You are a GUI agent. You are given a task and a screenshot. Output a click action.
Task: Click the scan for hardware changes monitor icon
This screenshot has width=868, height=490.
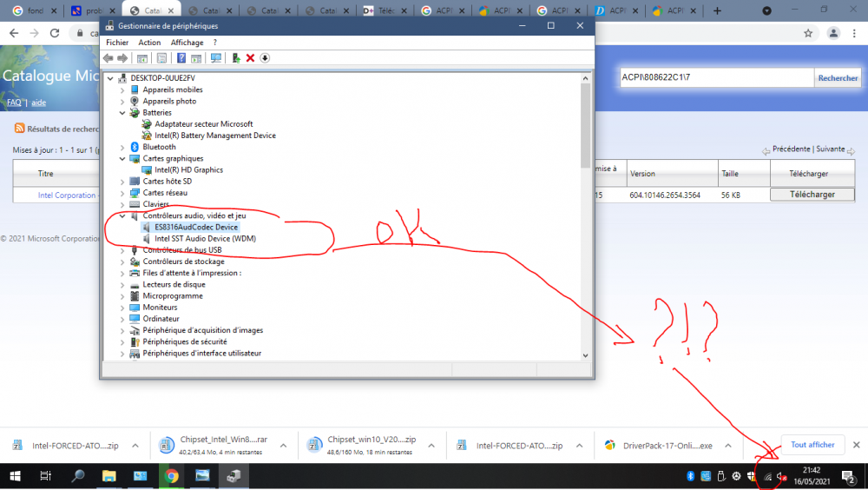(216, 58)
